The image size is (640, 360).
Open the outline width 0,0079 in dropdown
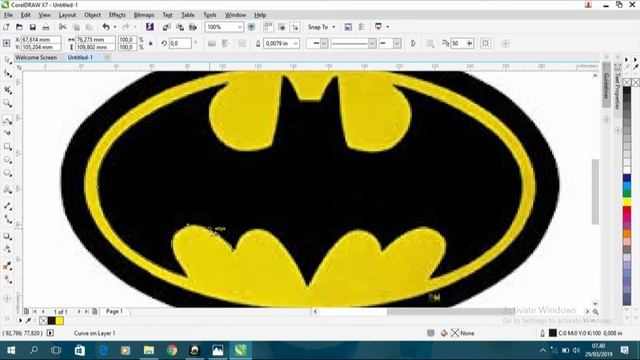click(x=296, y=43)
